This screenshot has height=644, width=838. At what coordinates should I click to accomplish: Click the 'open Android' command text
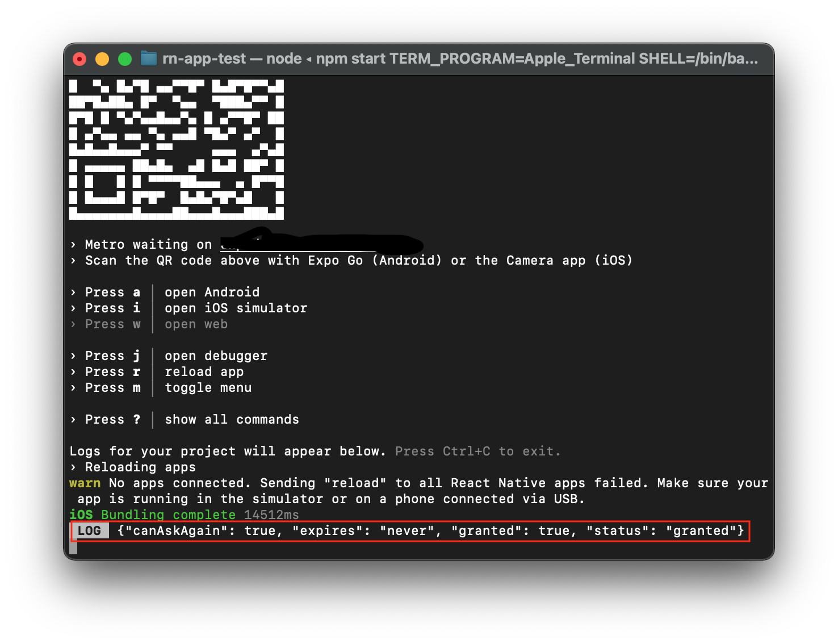pyautogui.click(x=212, y=292)
